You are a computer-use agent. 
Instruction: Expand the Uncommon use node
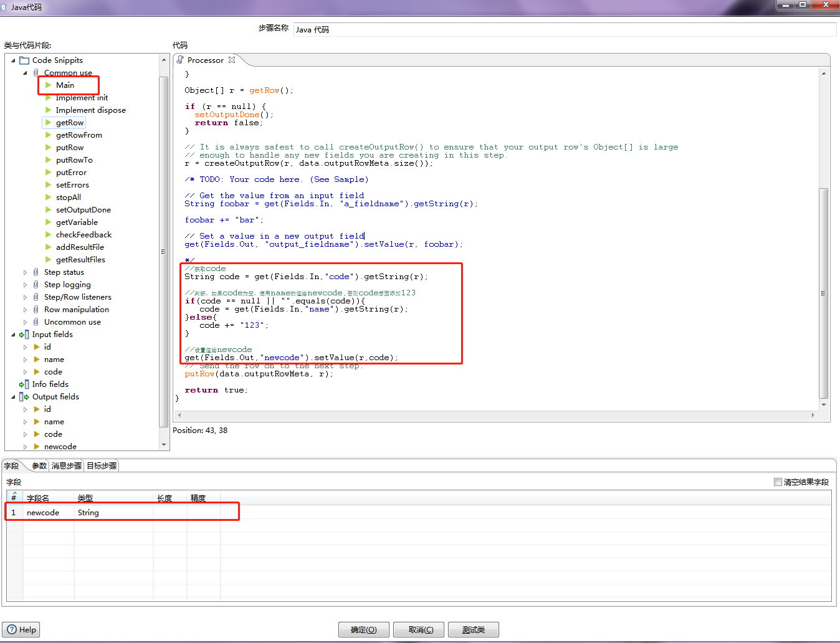25,322
